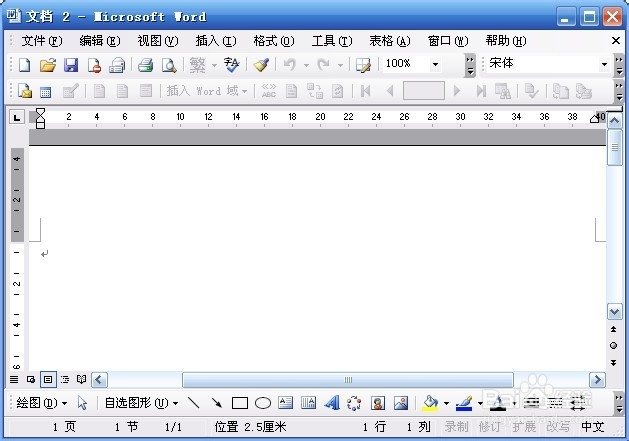Insert WordArt from drawing toolbar
The image size is (629, 441).
pyautogui.click(x=332, y=402)
